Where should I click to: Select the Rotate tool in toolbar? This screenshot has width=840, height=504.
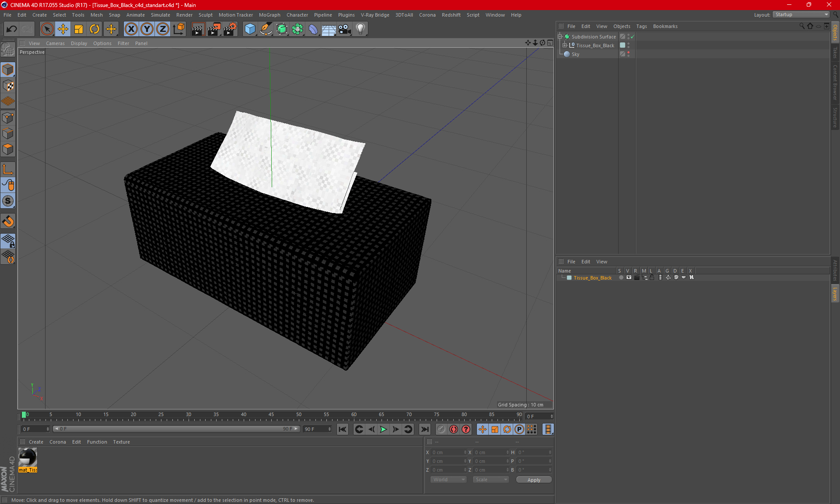pos(94,29)
